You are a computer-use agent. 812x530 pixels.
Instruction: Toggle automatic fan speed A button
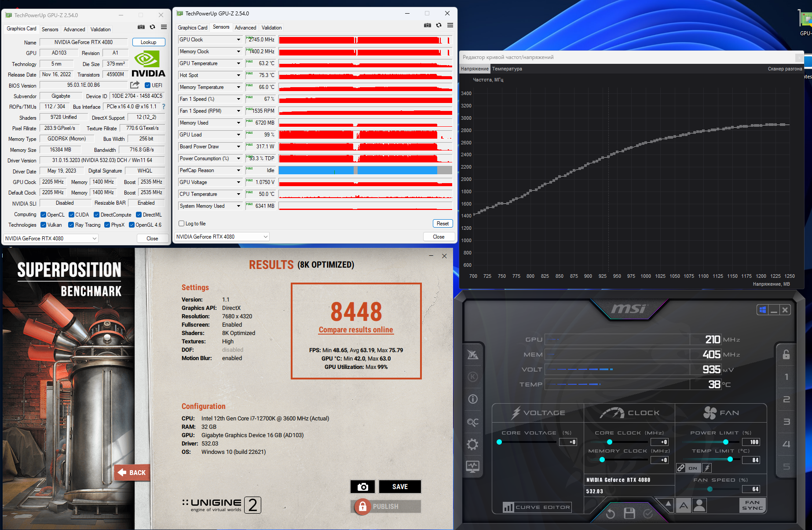pyautogui.click(x=684, y=505)
